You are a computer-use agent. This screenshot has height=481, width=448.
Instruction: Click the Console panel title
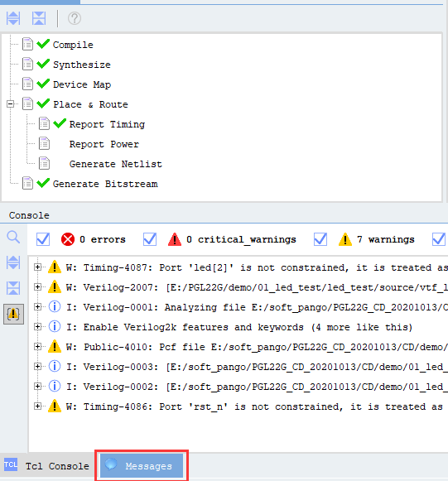pyautogui.click(x=29, y=215)
